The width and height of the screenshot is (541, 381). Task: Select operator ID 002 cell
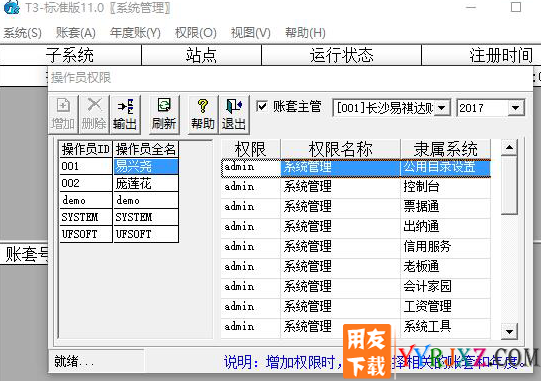86,183
